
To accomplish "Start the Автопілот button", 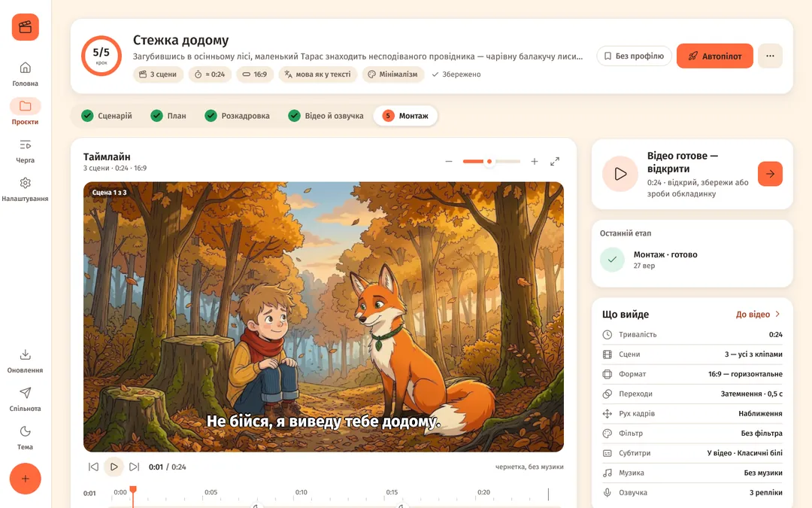I will pyautogui.click(x=715, y=56).
